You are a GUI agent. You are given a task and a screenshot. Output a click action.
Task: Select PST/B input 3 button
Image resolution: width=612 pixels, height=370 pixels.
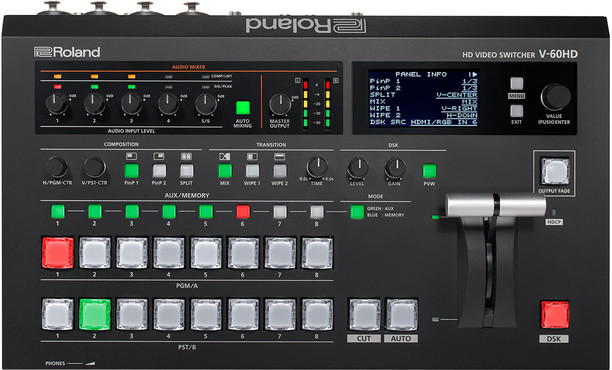point(132,315)
